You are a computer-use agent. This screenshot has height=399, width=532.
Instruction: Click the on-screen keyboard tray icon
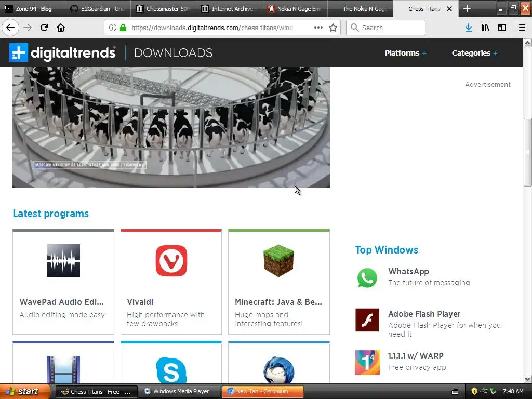[455, 392]
